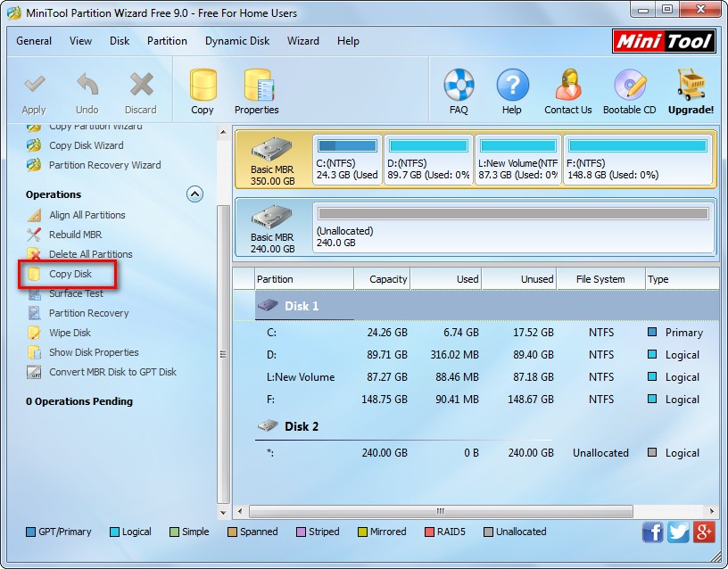
Task: Click the Discard X toolbar icon
Action: coord(141,85)
